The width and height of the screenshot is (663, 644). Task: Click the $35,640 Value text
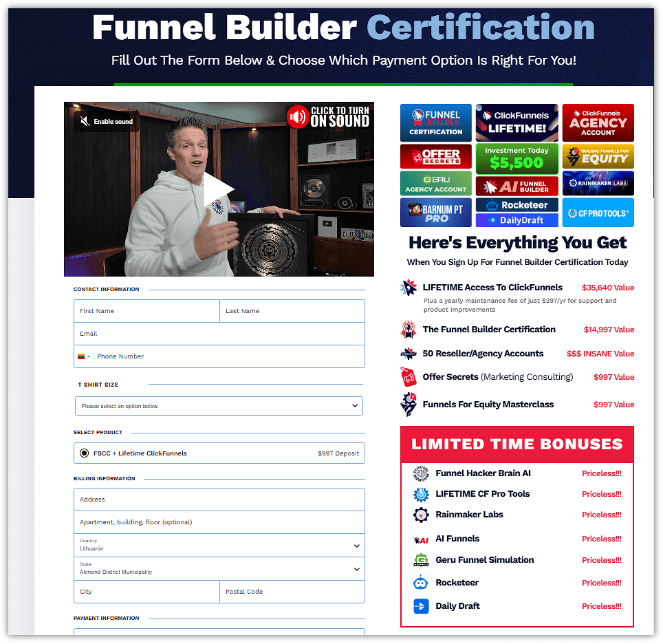607,288
